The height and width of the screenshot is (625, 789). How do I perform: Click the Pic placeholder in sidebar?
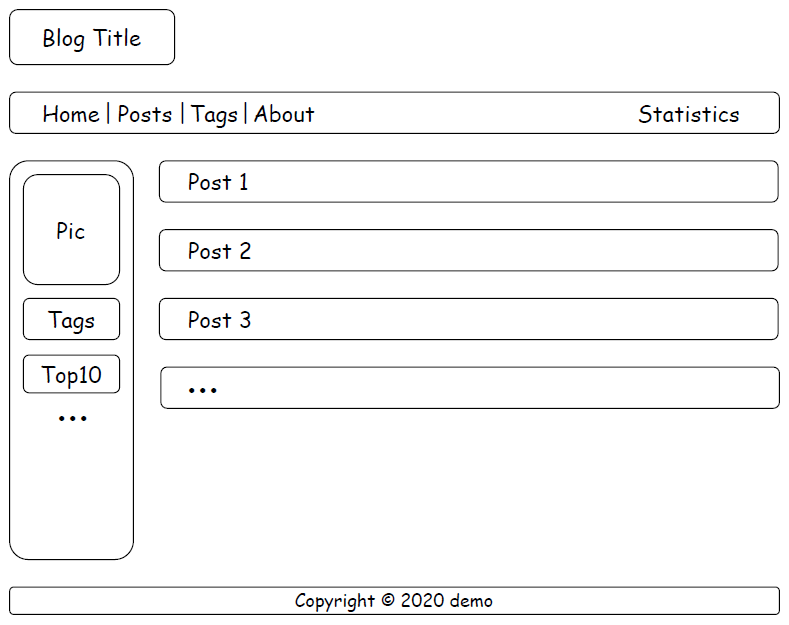tap(71, 230)
